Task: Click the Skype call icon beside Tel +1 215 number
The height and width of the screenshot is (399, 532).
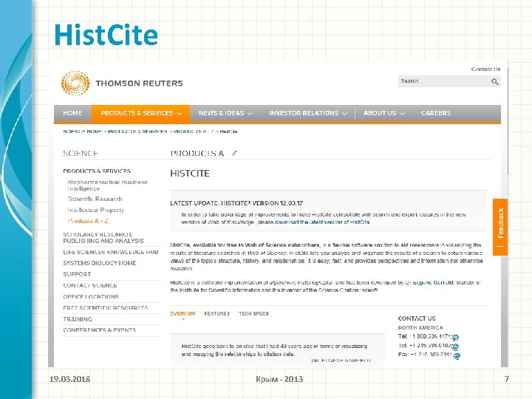Action: (x=455, y=347)
